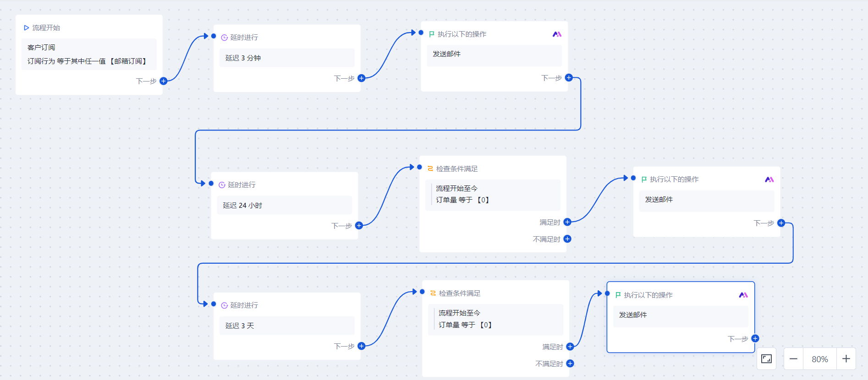Click the 80% zoom level display
The height and width of the screenshot is (380, 868).
(x=820, y=359)
